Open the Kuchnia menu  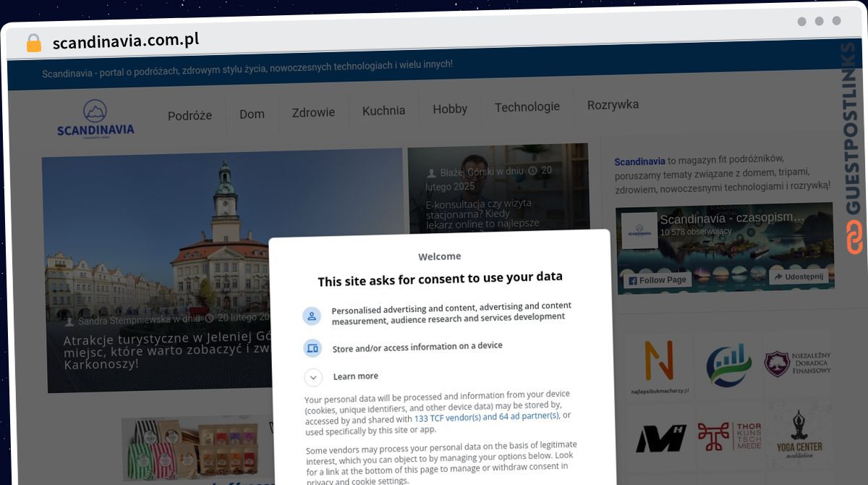point(383,111)
